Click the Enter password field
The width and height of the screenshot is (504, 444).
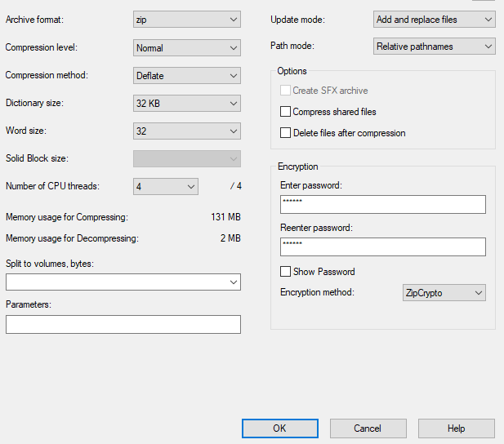[383, 204]
